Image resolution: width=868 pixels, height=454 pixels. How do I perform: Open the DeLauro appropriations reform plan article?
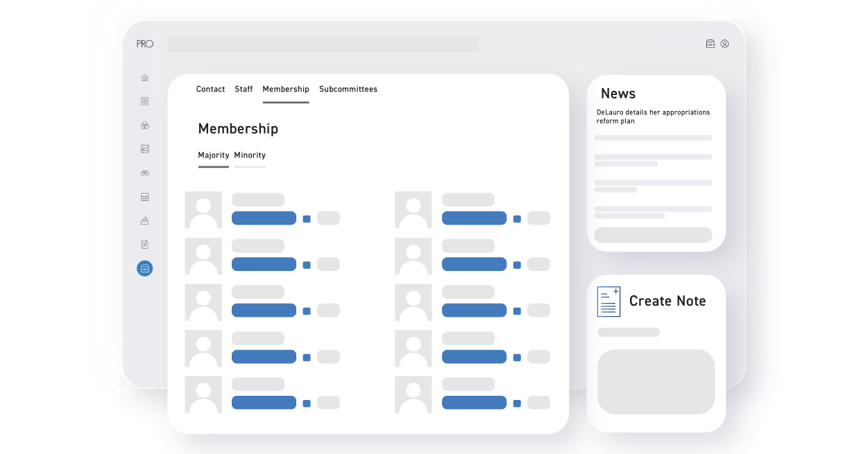[653, 116]
